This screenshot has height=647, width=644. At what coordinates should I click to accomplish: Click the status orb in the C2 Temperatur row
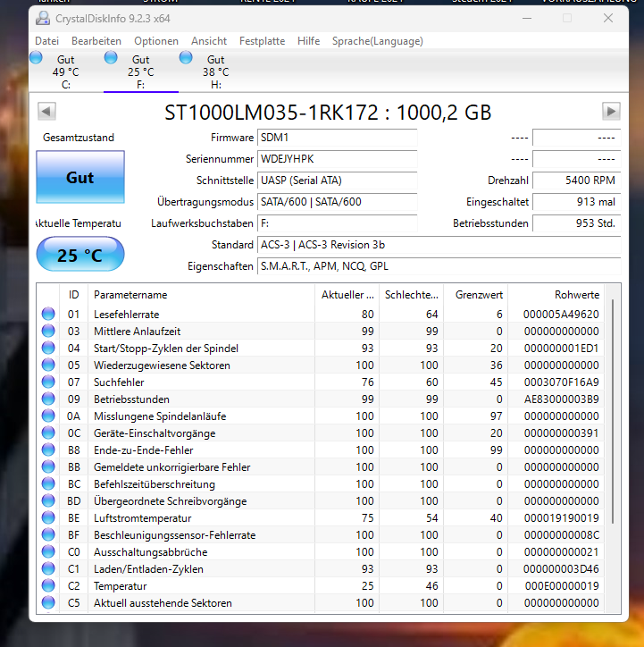tap(48, 585)
